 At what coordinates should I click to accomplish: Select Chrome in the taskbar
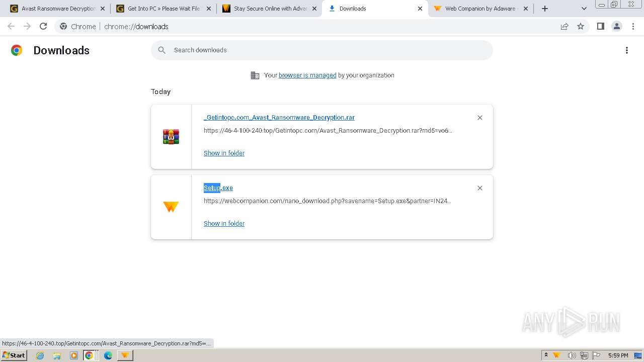tap(89, 355)
